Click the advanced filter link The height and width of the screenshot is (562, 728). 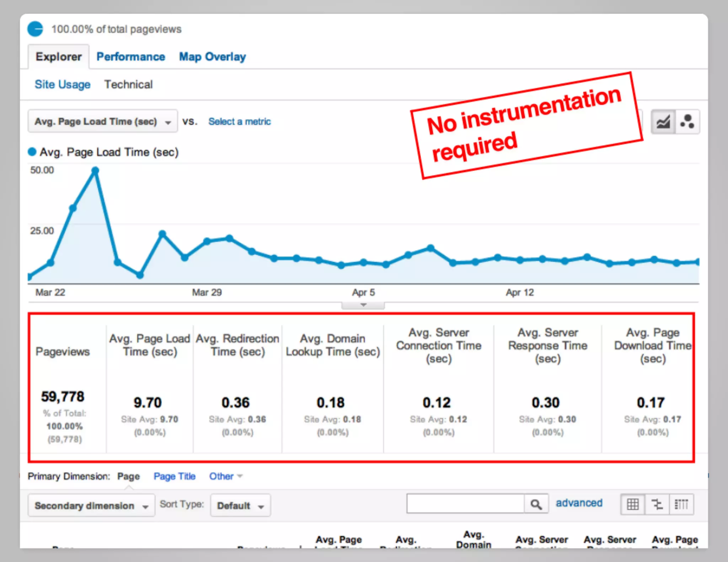pyautogui.click(x=579, y=503)
